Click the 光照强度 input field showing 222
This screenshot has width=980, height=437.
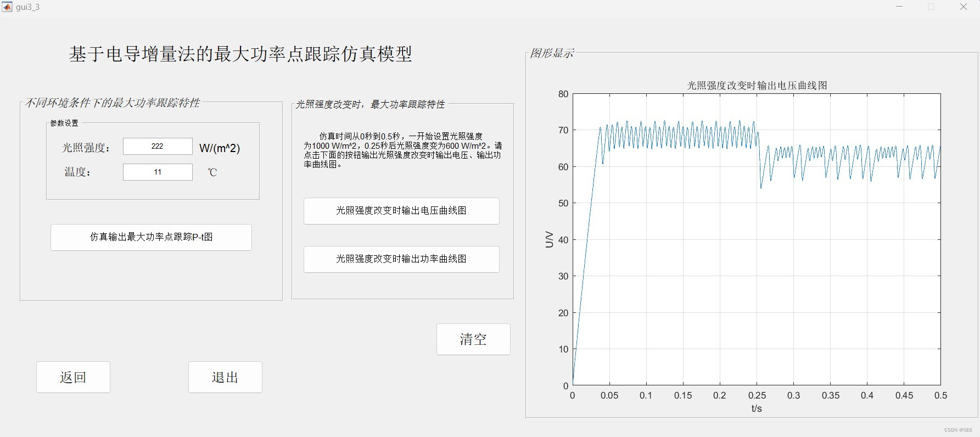click(158, 146)
